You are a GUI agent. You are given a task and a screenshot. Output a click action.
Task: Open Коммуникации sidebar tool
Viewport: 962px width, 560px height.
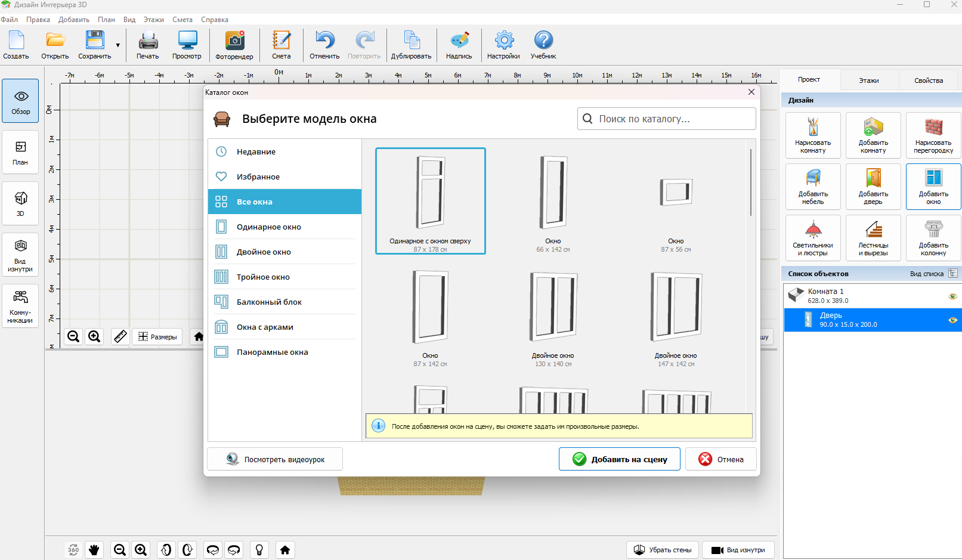pyautogui.click(x=20, y=306)
